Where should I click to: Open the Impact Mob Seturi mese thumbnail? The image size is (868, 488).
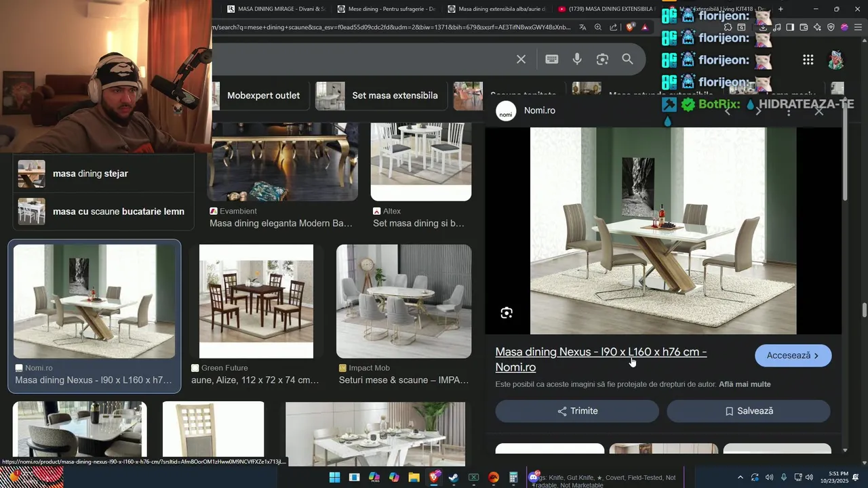tap(403, 302)
